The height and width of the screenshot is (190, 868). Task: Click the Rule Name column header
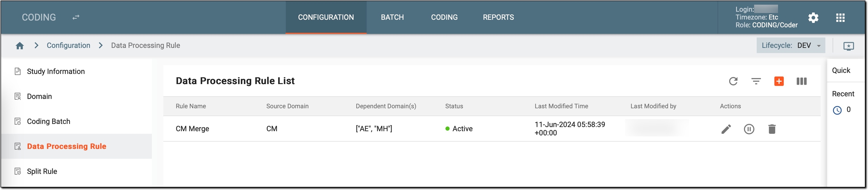tap(191, 106)
